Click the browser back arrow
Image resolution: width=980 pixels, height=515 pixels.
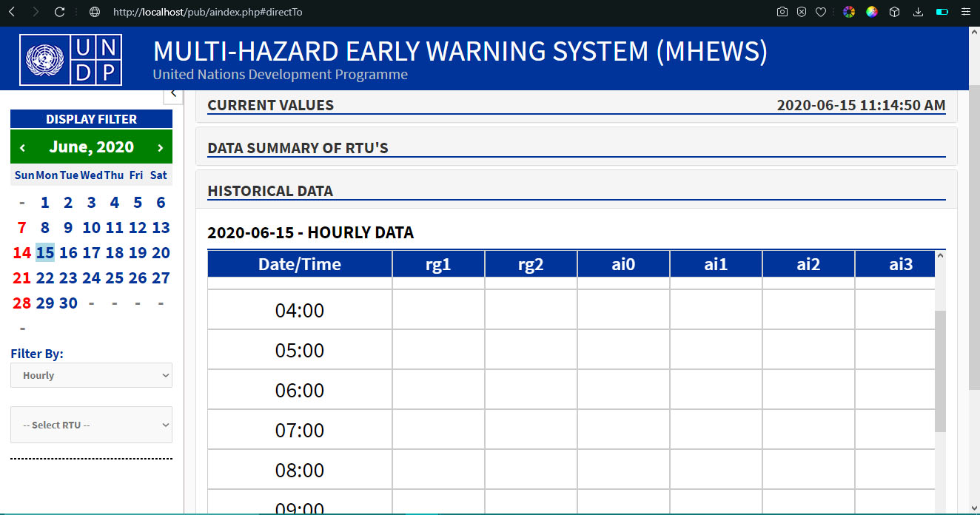tap(11, 12)
